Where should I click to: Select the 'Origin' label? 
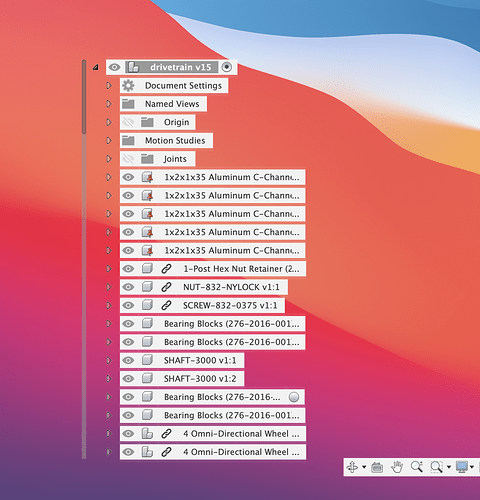tap(176, 122)
